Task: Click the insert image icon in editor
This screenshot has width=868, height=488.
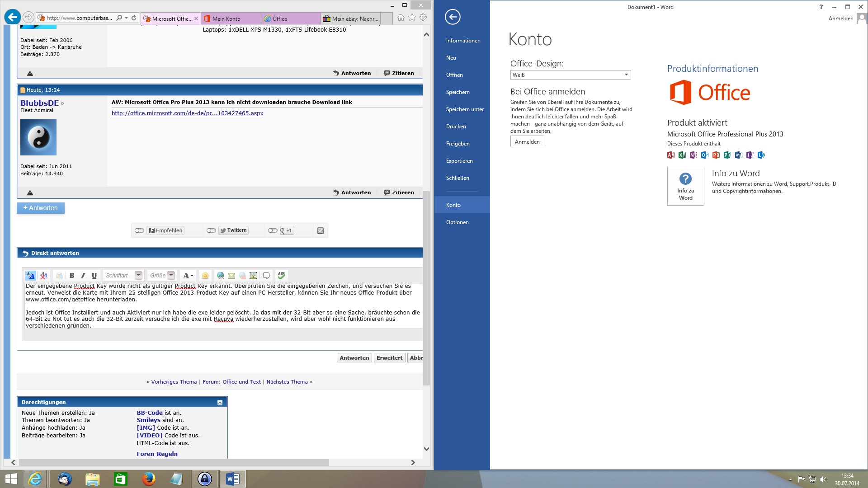Action: 253,276
